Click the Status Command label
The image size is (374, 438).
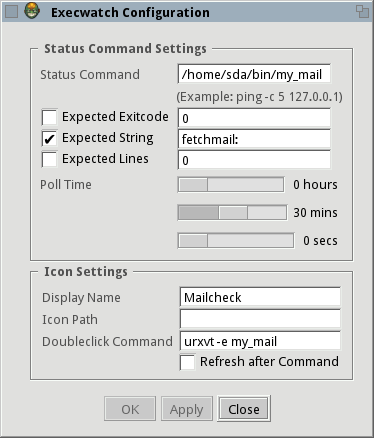coord(90,74)
